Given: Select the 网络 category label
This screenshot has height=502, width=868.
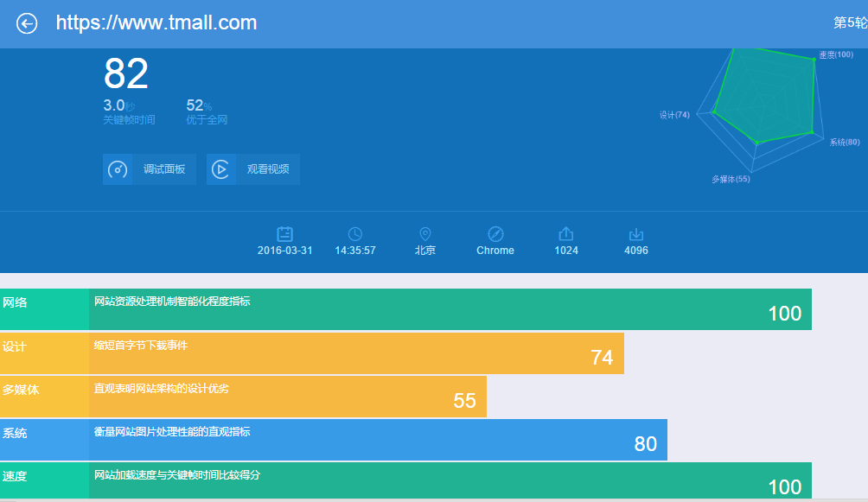Looking at the screenshot, I should click(x=15, y=302).
